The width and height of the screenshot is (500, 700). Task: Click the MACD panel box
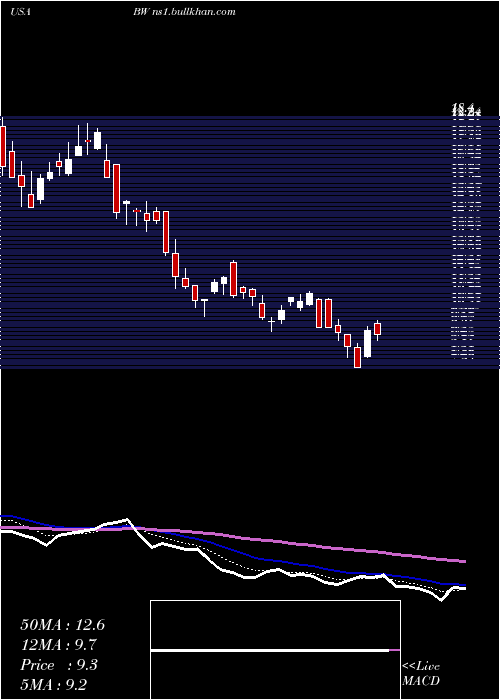pos(275,650)
